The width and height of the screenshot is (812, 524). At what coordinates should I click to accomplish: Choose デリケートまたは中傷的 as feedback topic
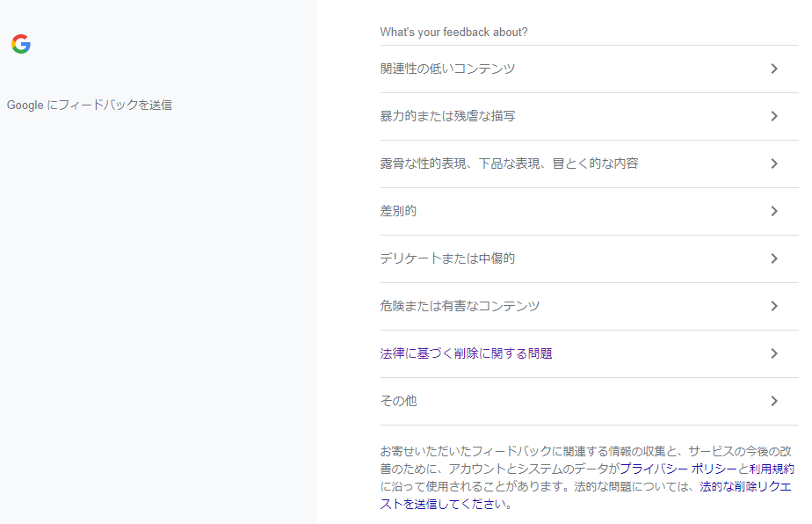[x=448, y=258]
